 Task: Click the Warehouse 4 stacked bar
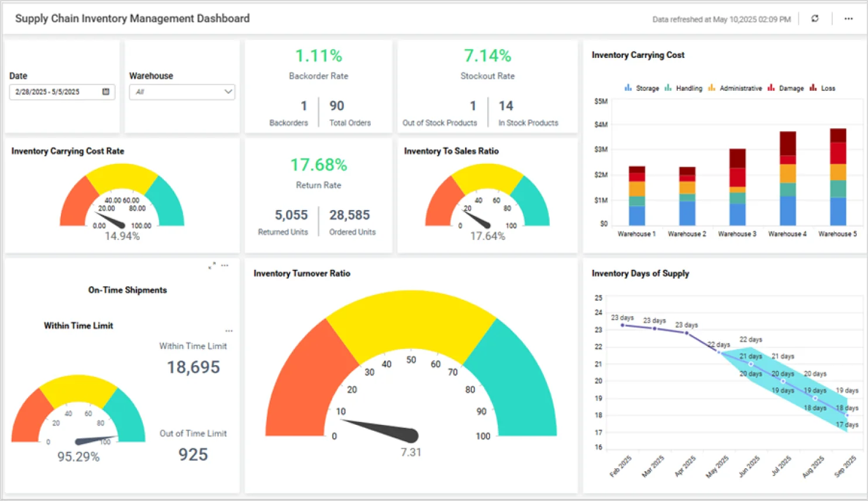(788, 179)
